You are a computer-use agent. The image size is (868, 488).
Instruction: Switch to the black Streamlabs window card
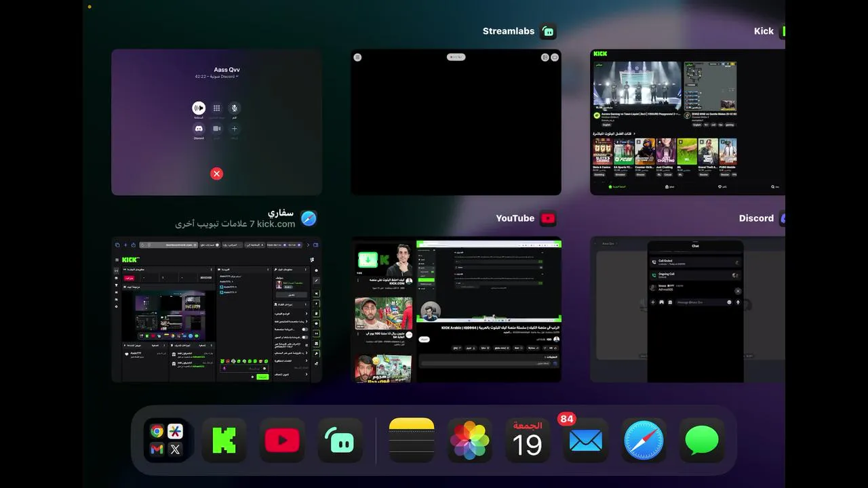pos(456,122)
